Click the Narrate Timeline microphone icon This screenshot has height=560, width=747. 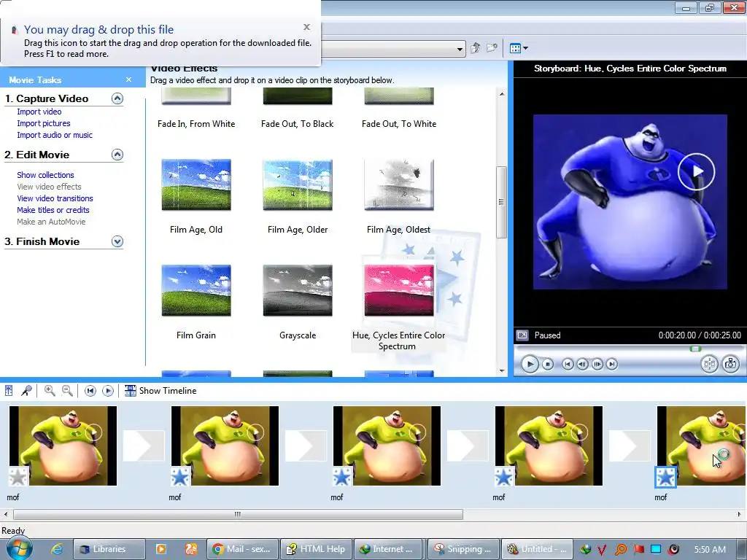click(27, 391)
